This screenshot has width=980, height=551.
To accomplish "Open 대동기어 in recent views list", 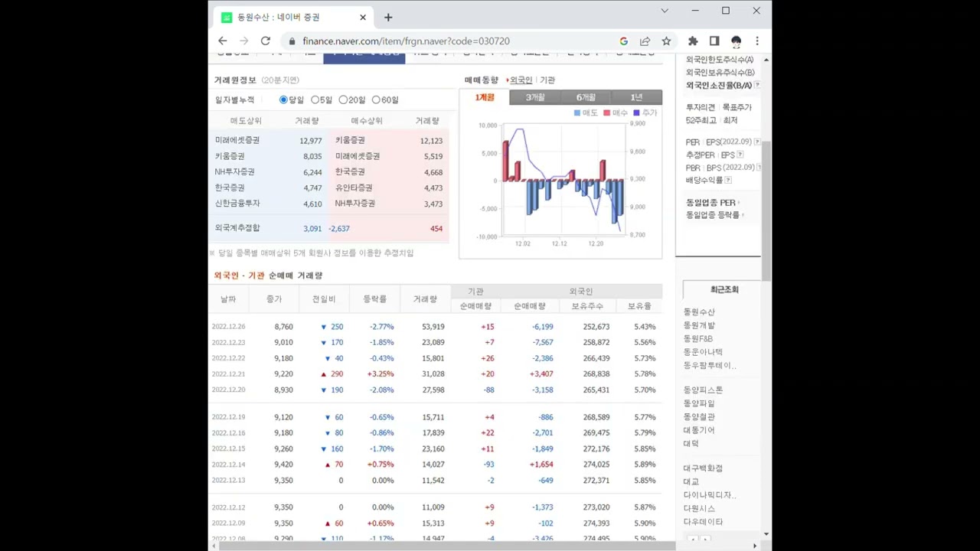I will coord(699,430).
